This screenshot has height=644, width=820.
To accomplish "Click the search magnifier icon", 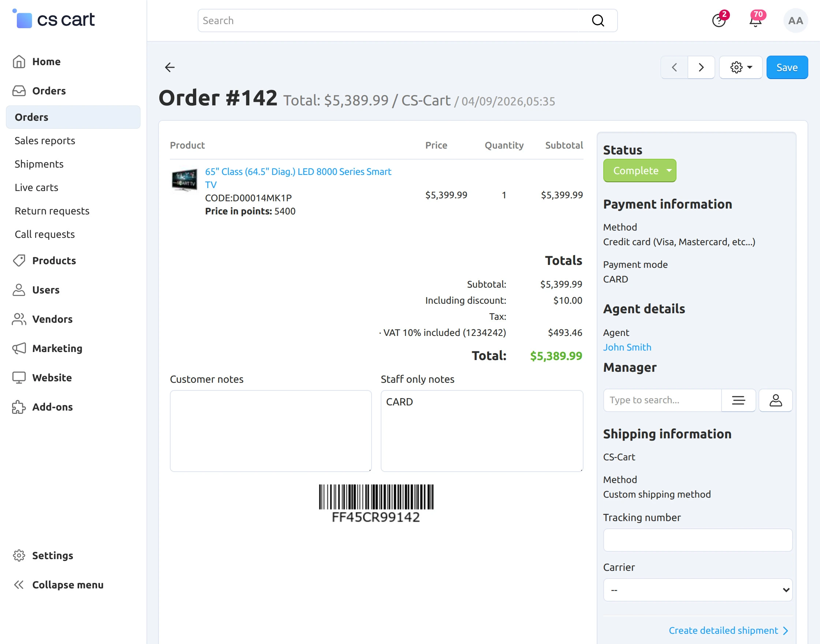I will pyautogui.click(x=598, y=20).
